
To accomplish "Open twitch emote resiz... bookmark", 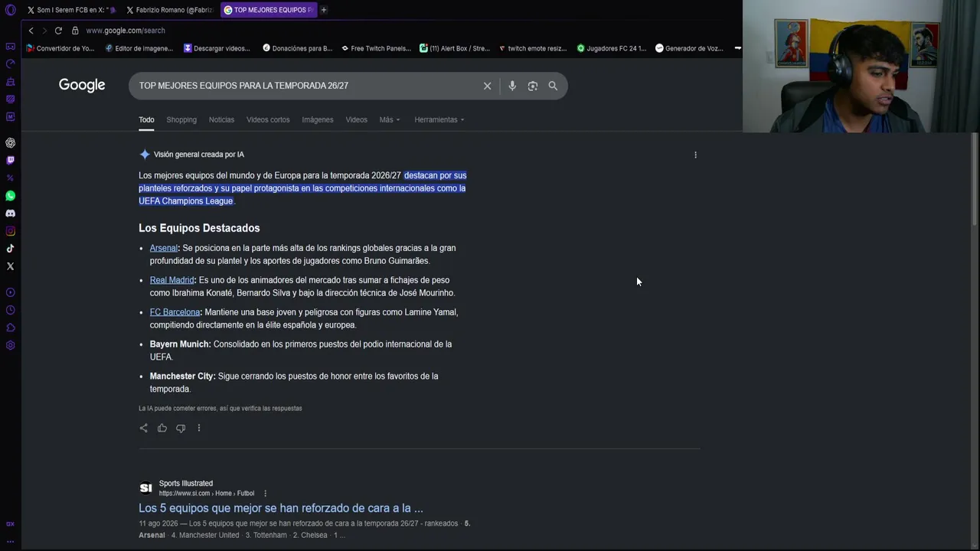I will coord(532,48).
